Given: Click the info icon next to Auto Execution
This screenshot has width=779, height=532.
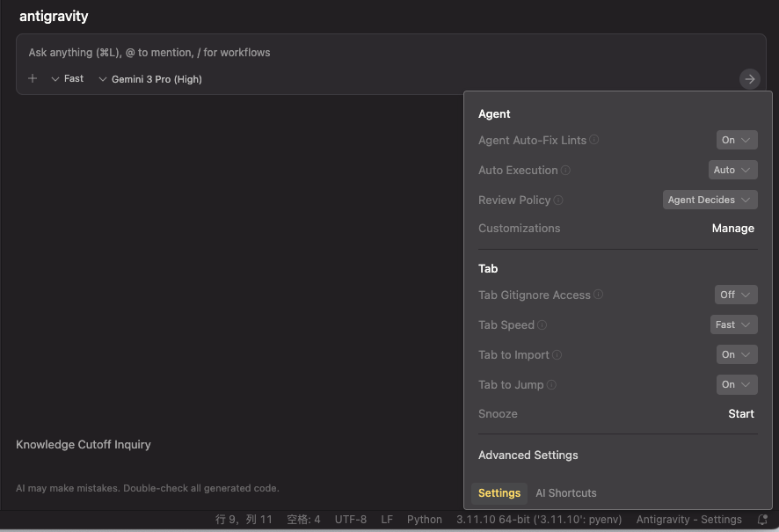Looking at the screenshot, I should click(x=566, y=170).
